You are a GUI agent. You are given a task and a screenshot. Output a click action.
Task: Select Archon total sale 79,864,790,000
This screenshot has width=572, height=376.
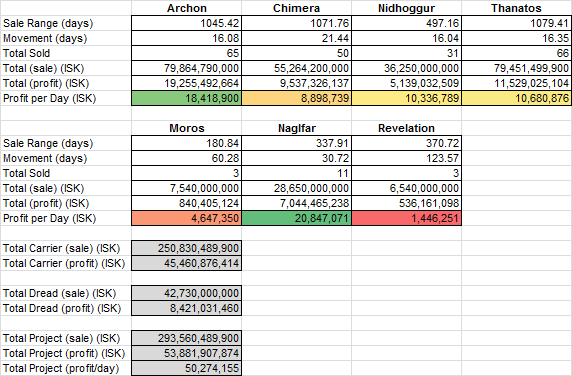tap(186, 68)
